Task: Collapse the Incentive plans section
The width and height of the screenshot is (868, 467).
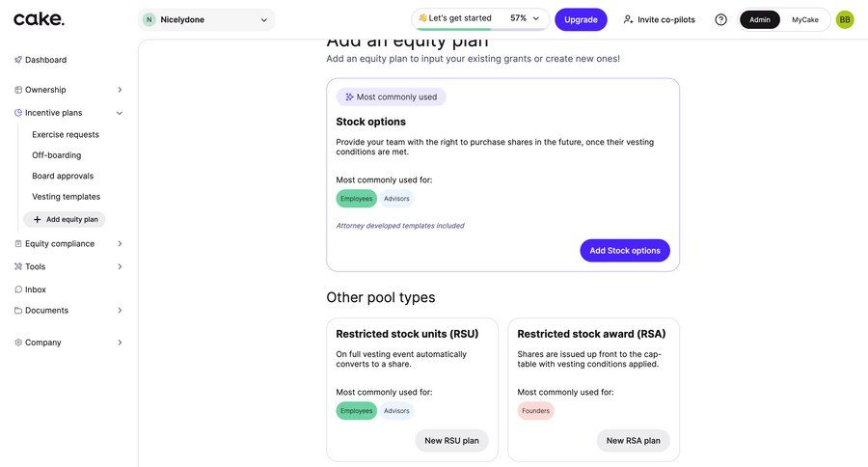Action: (x=120, y=113)
